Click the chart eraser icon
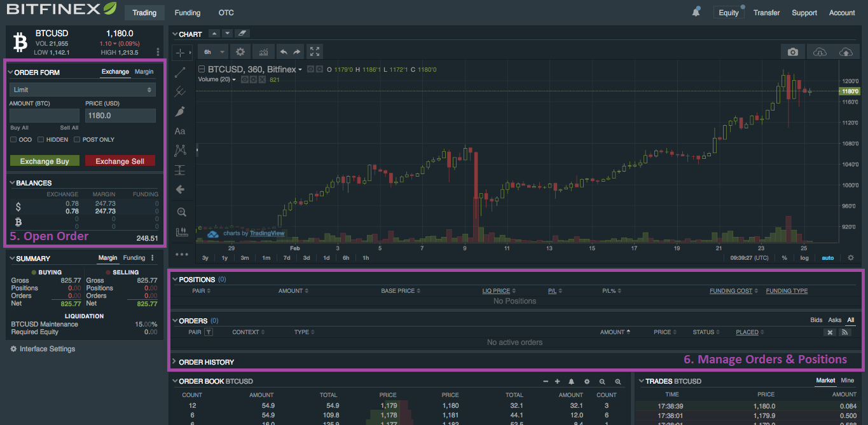The height and width of the screenshot is (425, 868). [x=242, y=33]
